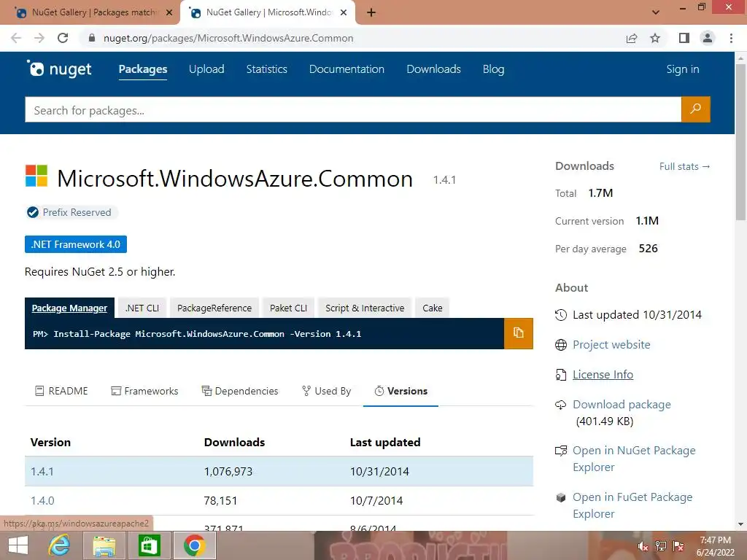747x560 pixels.
Task: Open version 1.4.1 link in table
Action: coord(42,472)
